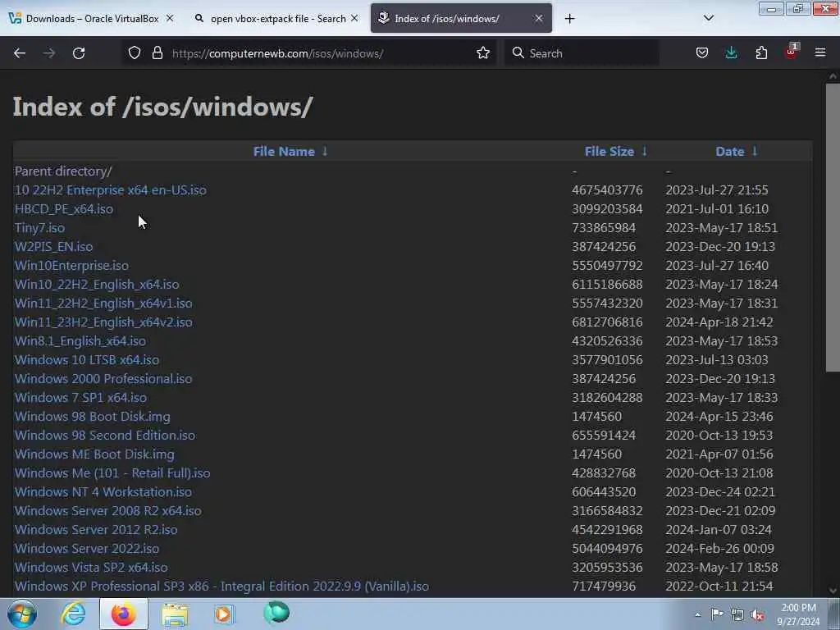840x630 pixels.
Task: Show hidden system tray icons
Action: pyautogui.click(x=697, y=614)
